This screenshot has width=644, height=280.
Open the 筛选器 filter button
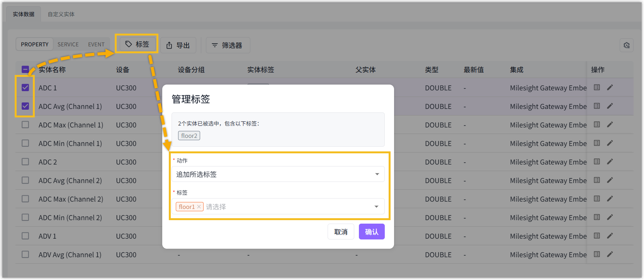[x=228, y=45]
